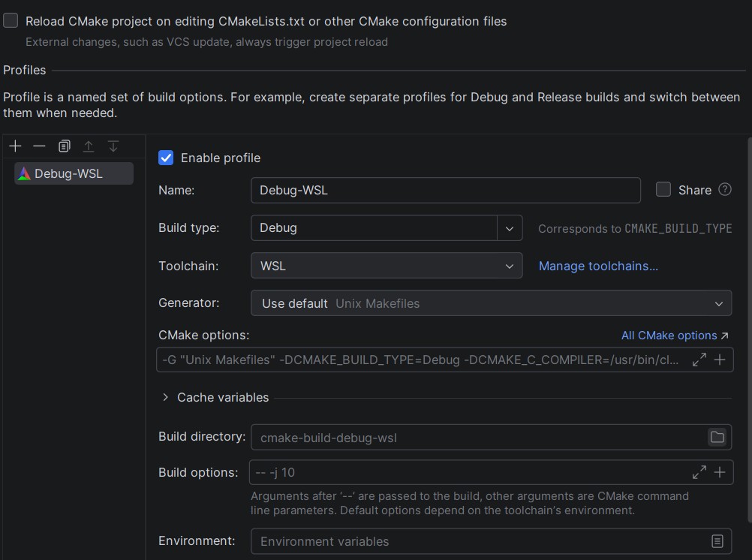Click the 'External changes, such as VCS update' note
The width and height of the screenshot is (752, 560).
(206, 42)
